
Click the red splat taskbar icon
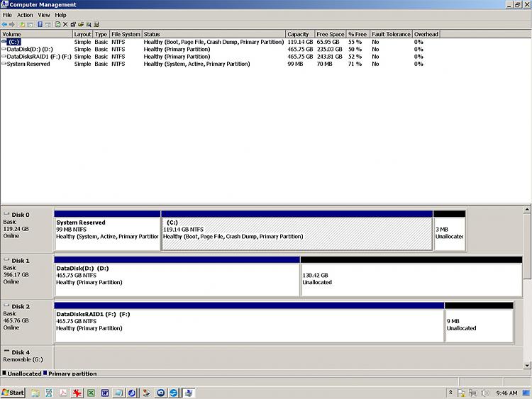coord(77,393)
